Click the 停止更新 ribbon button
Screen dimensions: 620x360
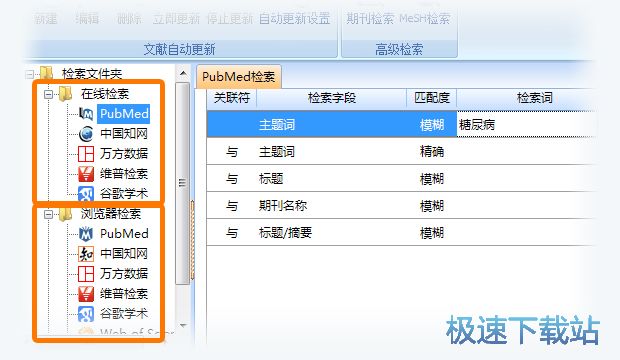click(x=230, y=19)
